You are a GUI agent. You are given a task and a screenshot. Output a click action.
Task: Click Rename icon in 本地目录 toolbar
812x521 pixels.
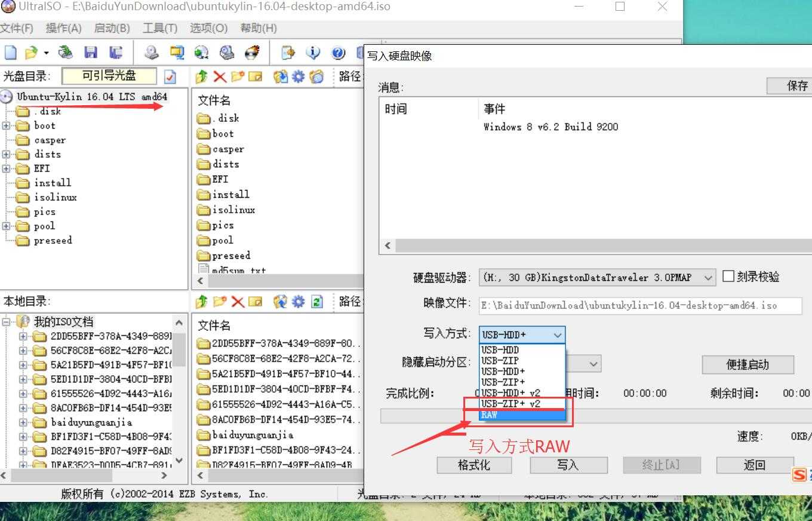[x=256, y=302]
